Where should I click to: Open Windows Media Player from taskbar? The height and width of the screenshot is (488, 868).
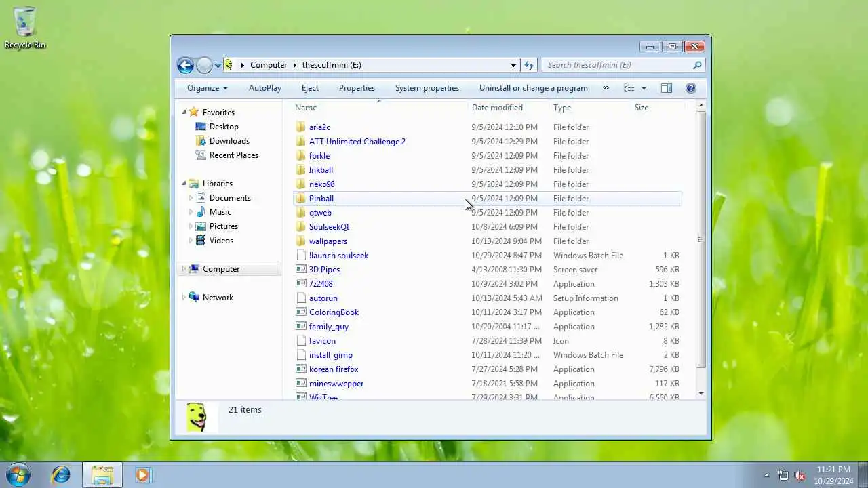(142, 475)
